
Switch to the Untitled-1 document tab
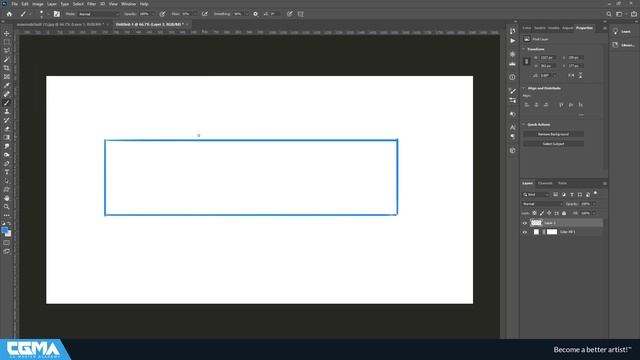point(149,24)
